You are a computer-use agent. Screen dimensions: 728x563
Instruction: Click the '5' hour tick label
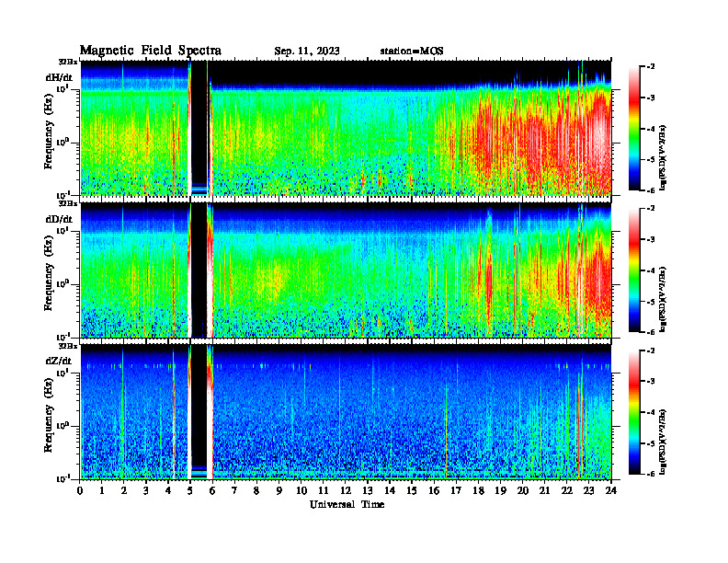tap(190, 491)
